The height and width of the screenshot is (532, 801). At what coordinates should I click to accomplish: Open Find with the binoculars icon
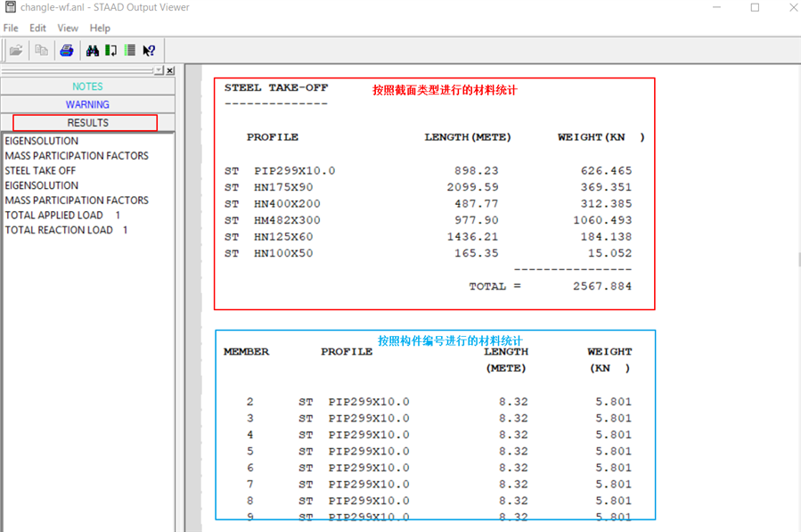(93, 51)
